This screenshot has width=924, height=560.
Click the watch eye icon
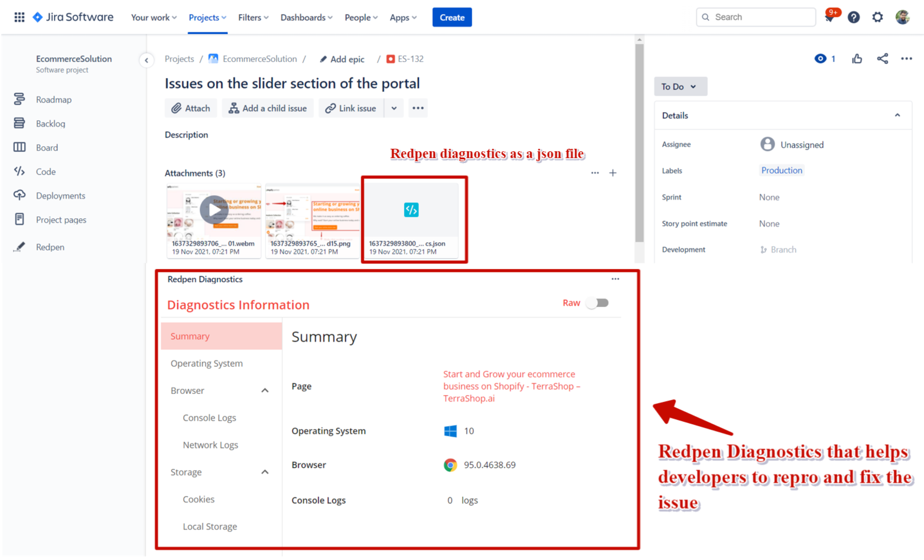click(x=820, y=58)
